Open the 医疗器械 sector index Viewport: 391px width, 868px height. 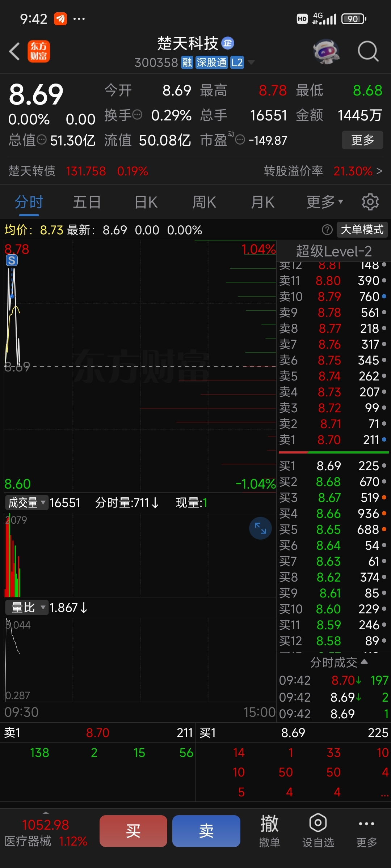[46, 833]
